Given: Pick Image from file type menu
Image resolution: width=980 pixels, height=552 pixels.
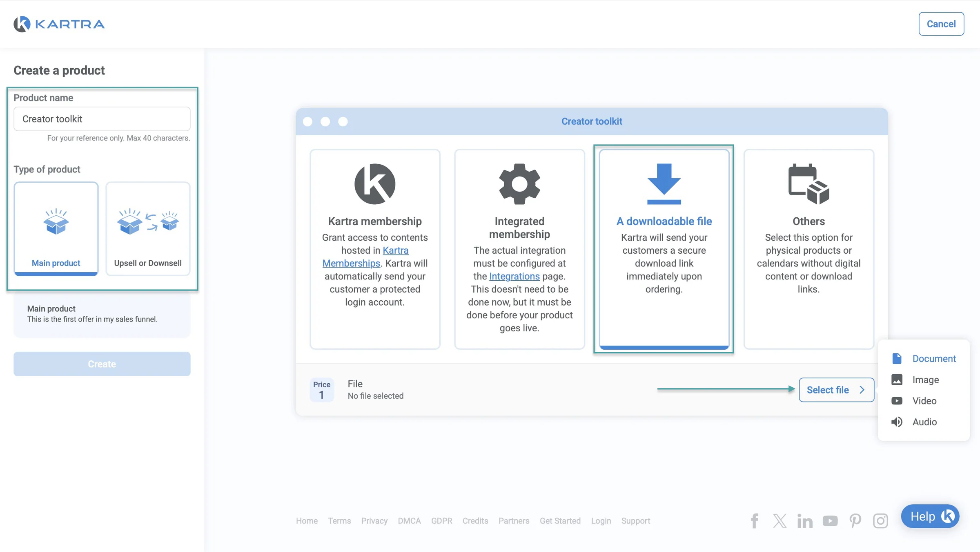Looking at the screenshot, I should (924, 380).
